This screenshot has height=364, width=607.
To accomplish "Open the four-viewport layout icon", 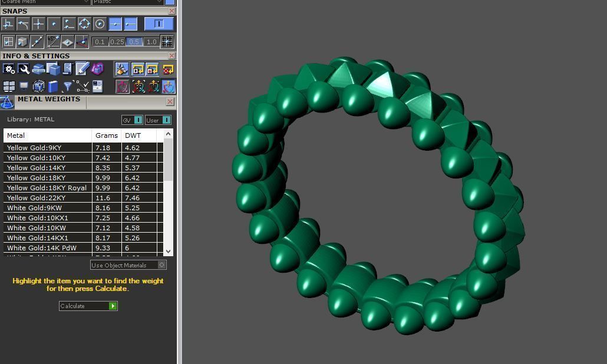I will click(x=9, y=85).
